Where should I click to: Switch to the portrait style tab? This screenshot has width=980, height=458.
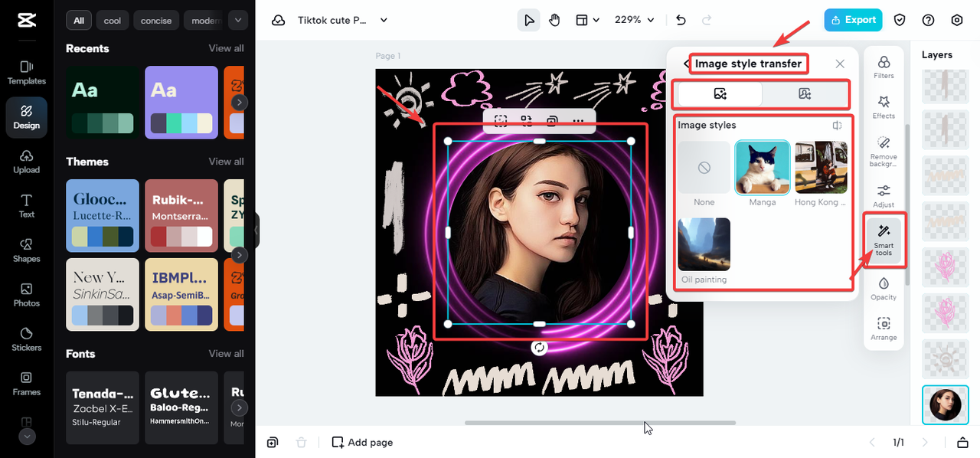click(805, 93)
